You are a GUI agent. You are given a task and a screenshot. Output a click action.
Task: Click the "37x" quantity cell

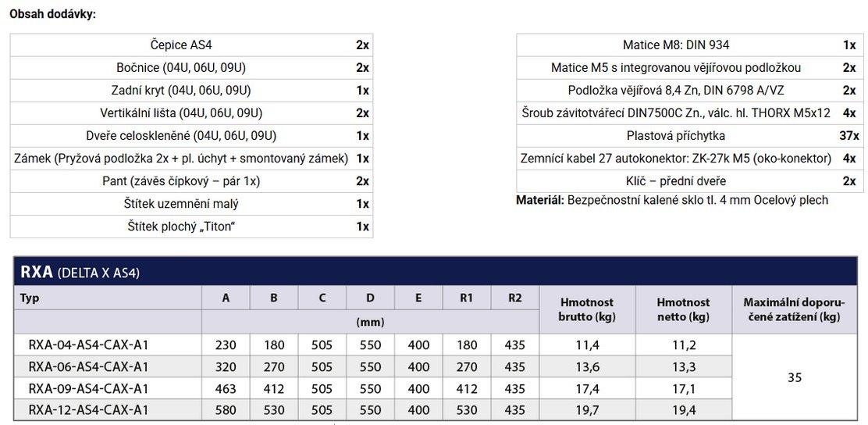(849, 136)
